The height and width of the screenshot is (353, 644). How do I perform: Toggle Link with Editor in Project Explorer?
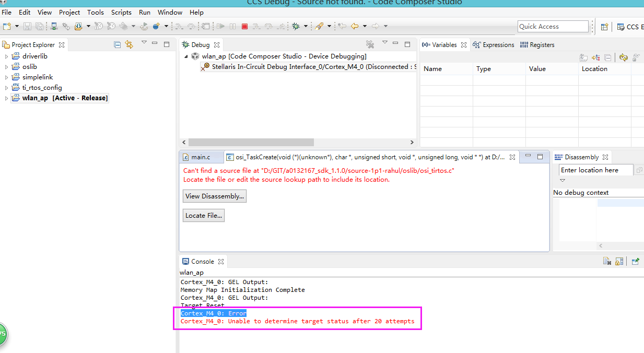coord(129,45)
